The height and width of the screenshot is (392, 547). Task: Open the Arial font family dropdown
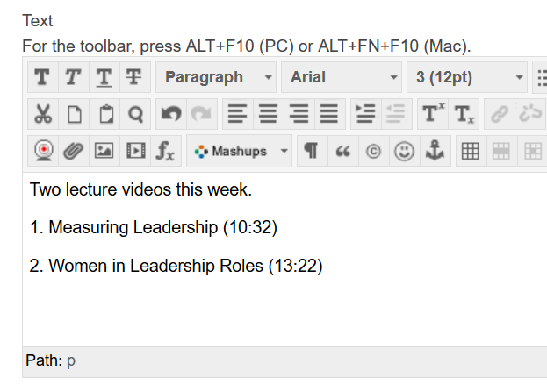coord(342,77)
